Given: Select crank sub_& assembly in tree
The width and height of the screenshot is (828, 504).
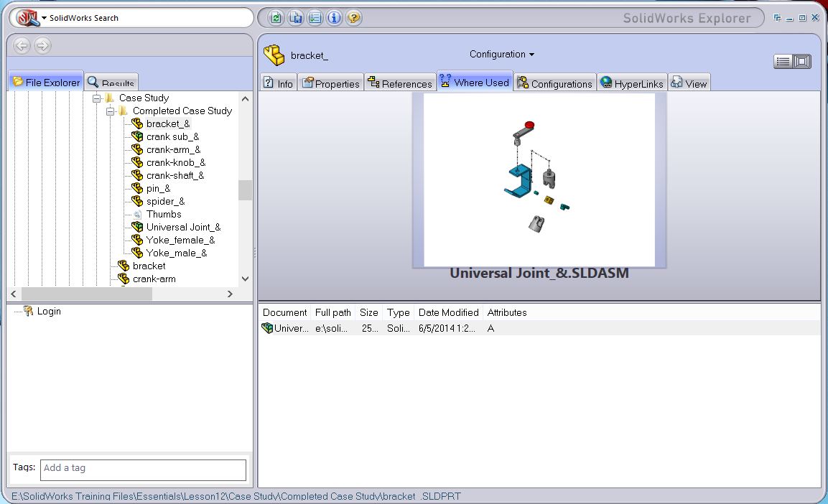Looking at the screenshot, I should (172, 136).
